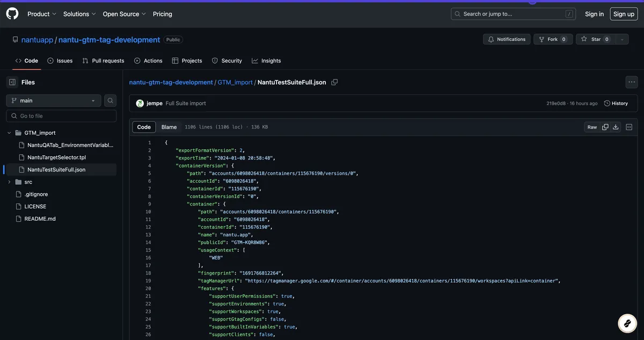The width and height of the screenshot is (644, 340).
Task: Switch to the Insights tab
Action: (x=266, y=61)
